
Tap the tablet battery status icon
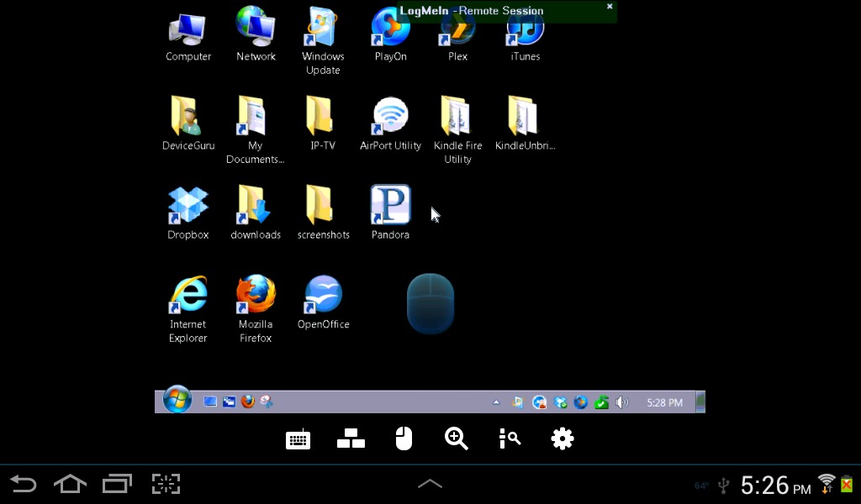(x=848, y=484)
